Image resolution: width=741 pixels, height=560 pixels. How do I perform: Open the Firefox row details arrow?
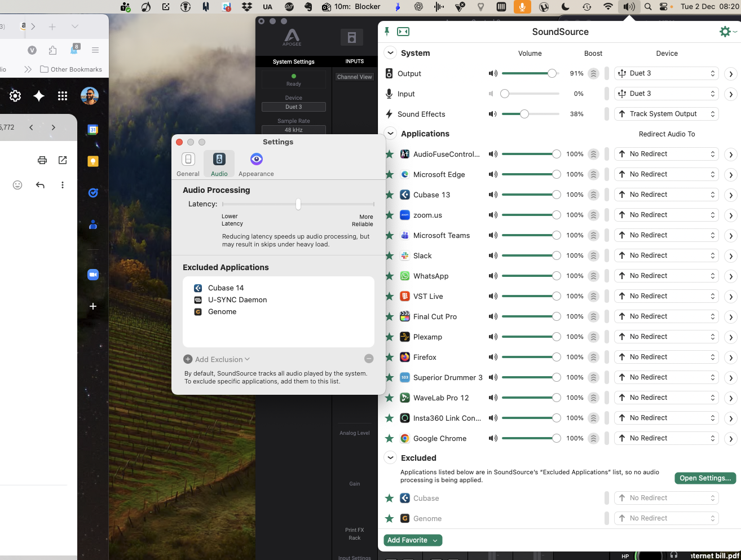point(731,358)
